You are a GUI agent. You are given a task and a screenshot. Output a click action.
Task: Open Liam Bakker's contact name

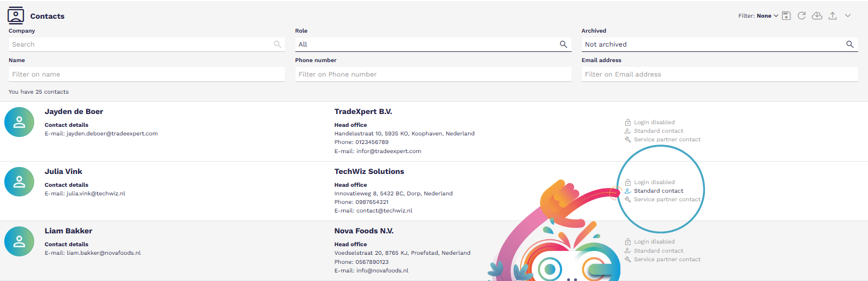pos(68,231)
